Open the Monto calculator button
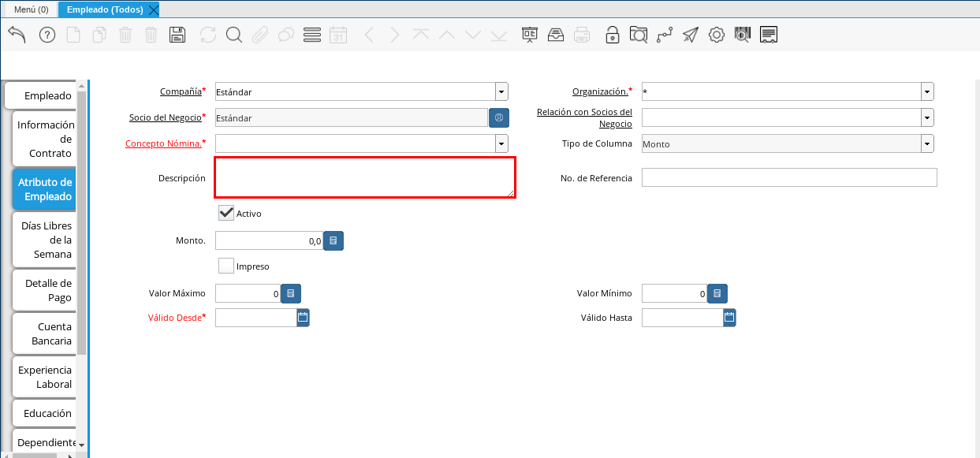The height and width of the screenshot is (458, 980). pyautogui.click(x=333, y=241)
